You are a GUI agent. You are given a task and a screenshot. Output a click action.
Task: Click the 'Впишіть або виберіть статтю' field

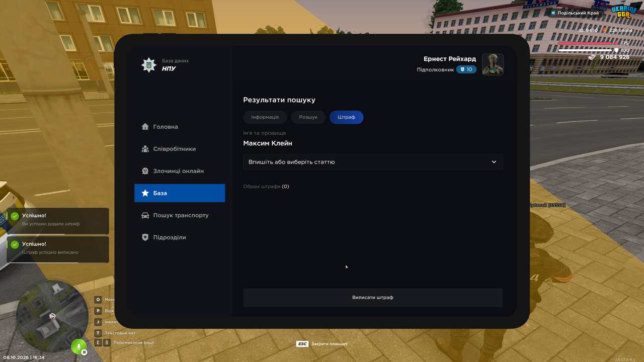tap(373, 162)
